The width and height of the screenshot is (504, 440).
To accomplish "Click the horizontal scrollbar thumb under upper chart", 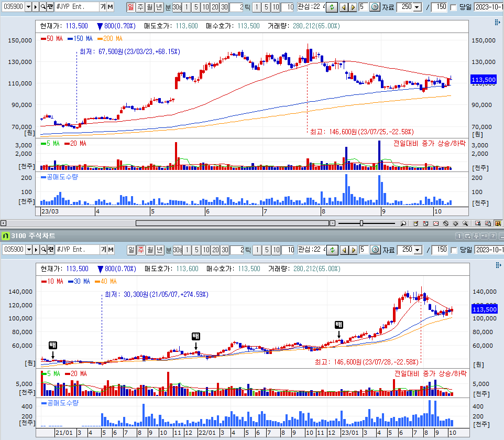I will [233, 223].
